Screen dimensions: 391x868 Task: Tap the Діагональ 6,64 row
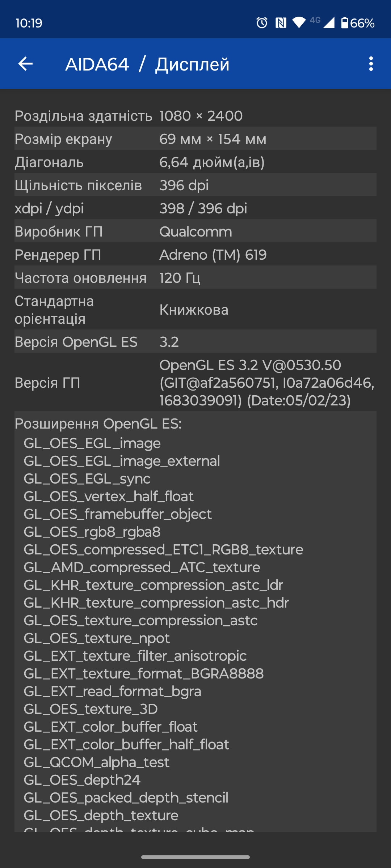(195, 162)
